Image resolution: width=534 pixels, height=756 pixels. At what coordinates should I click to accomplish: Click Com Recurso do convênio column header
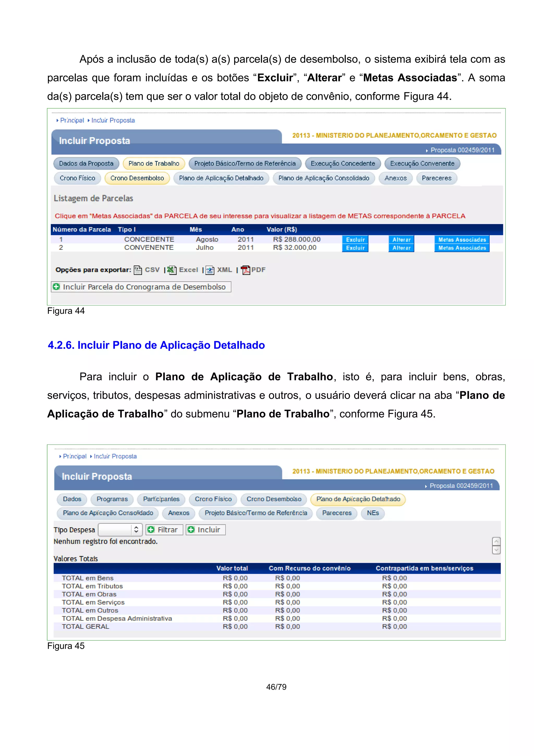310,568
